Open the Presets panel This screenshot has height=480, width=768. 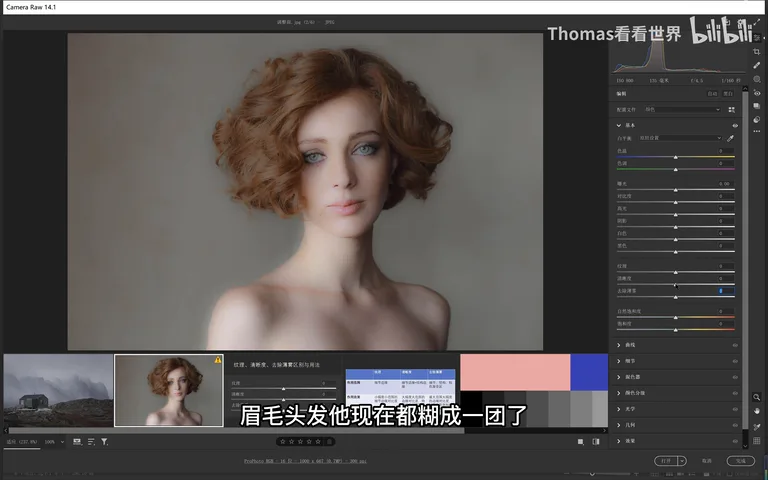click(757, 119)
